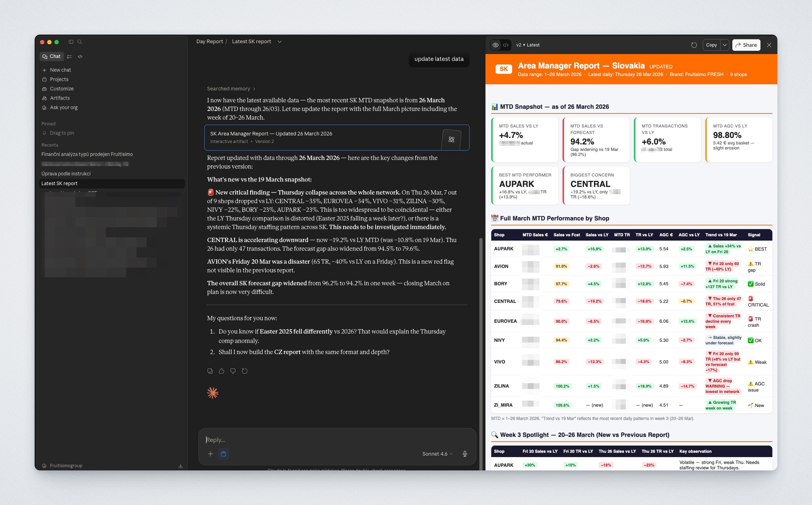Refresh the artifact with reload icon
The width and height of the screenshot is (812, 505).
[x=694, y=45]
